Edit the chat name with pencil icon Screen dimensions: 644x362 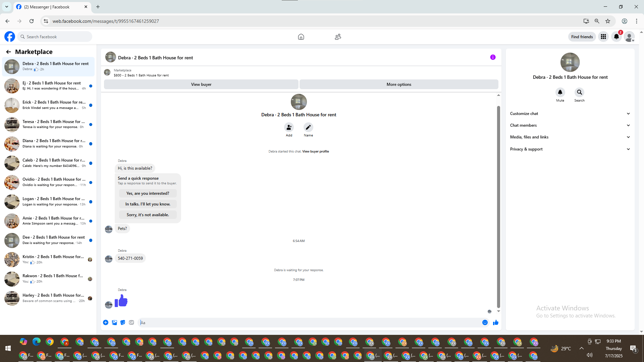pos(308,127)
